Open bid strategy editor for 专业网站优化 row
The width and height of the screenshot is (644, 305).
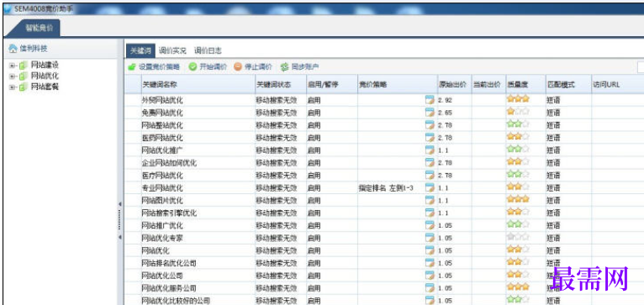pos(430,188)
